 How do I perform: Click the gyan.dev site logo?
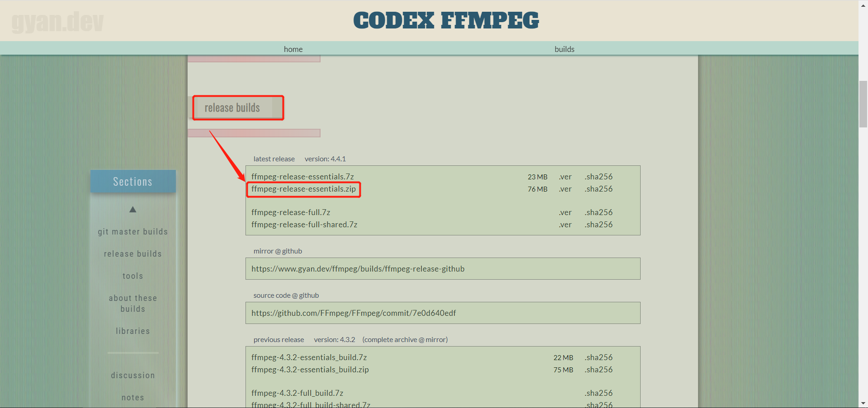point(57,21)
